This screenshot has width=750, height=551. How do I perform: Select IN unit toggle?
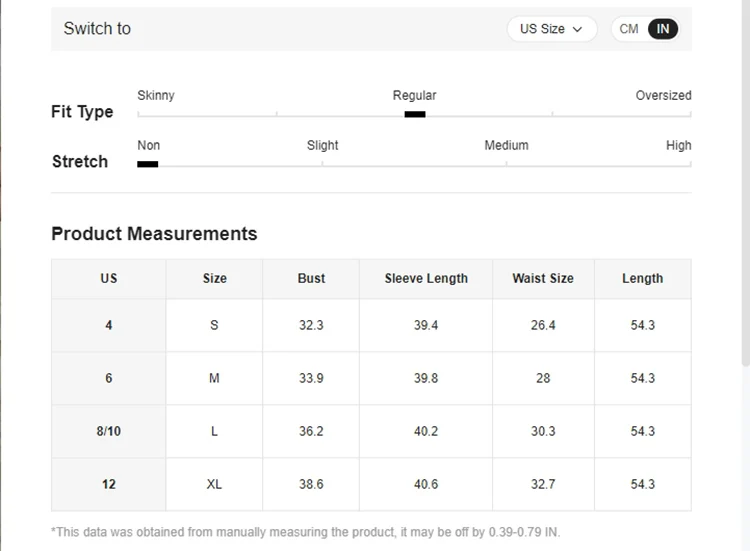pos(663,29)
